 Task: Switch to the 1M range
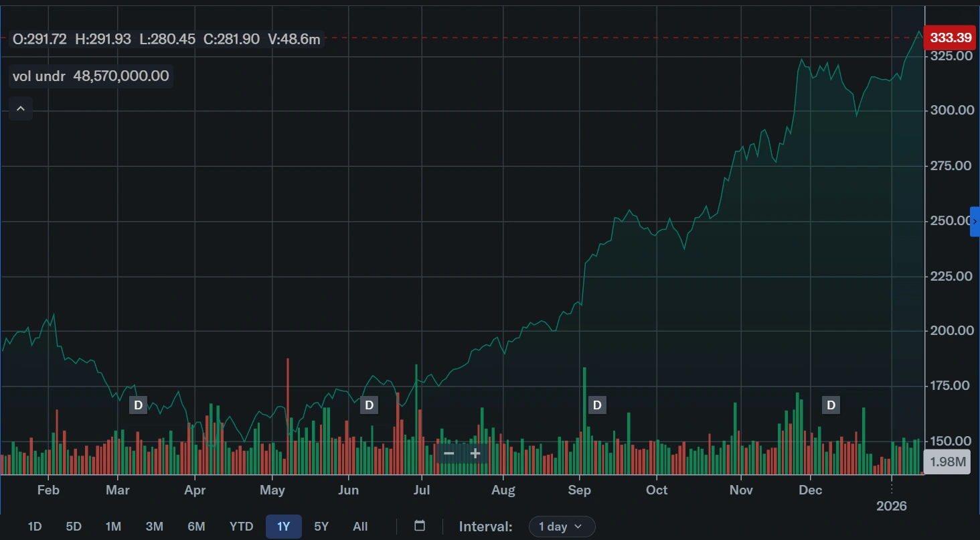point(113,527)
